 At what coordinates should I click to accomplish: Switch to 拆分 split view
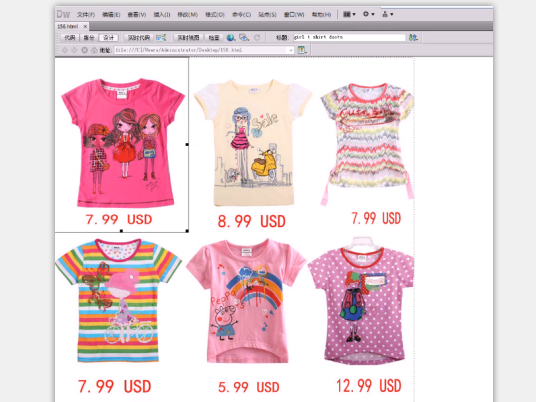click(x=89, y=38)
